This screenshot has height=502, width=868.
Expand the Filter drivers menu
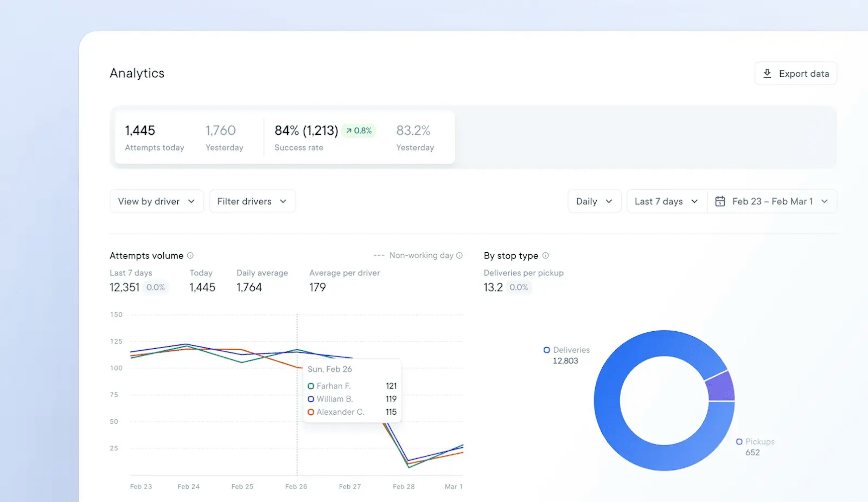(252, 201)
